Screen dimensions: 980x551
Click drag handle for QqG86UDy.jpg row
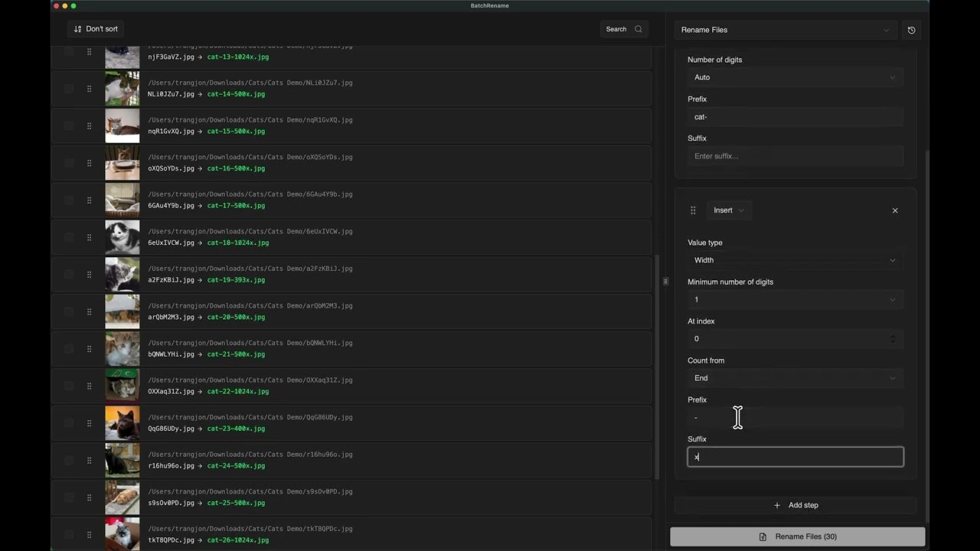point(89,423)
